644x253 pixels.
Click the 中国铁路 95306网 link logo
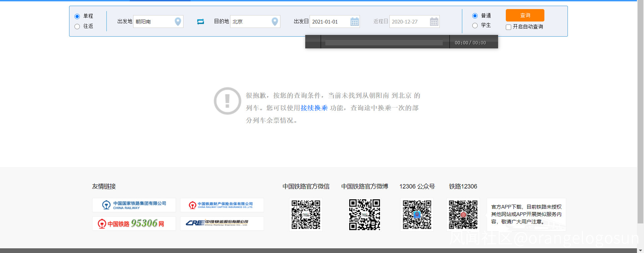click(134, 223)
